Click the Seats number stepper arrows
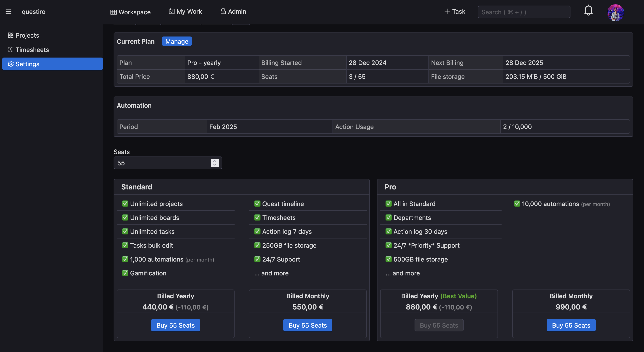The width and height of the screenshot is (644, 352). click(x=214, y=163)
